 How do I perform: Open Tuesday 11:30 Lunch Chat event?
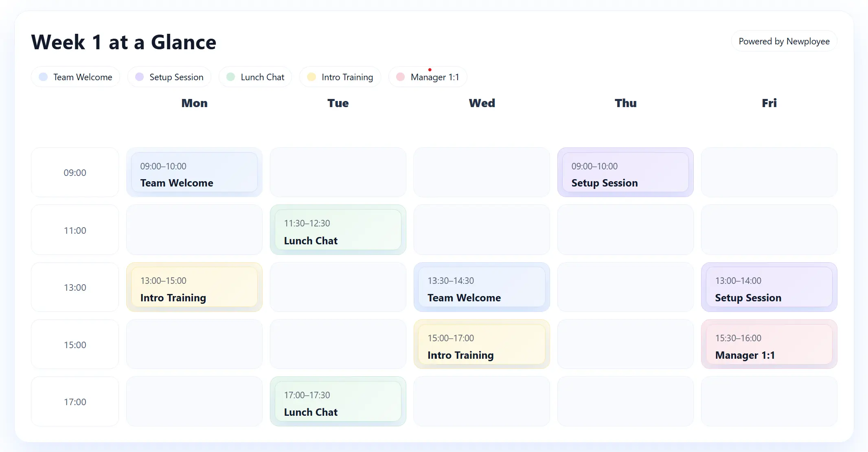point(338,230)
